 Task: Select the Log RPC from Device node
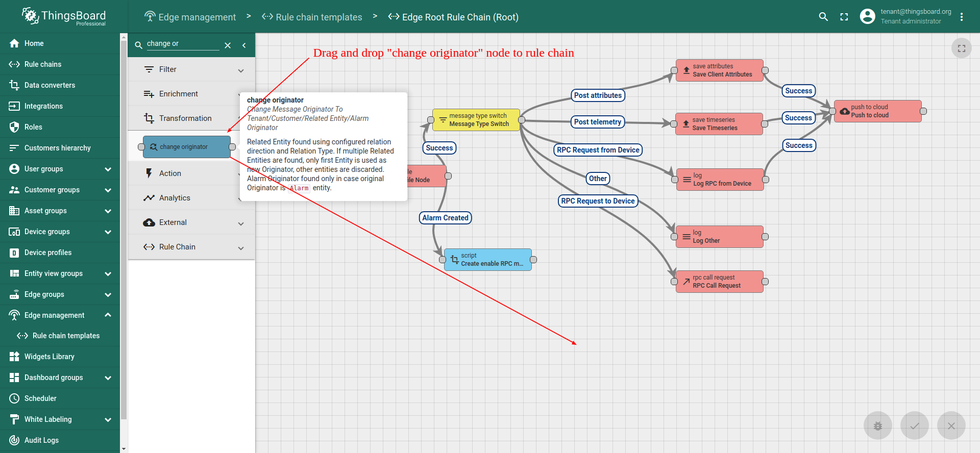(x=720, y=180)
